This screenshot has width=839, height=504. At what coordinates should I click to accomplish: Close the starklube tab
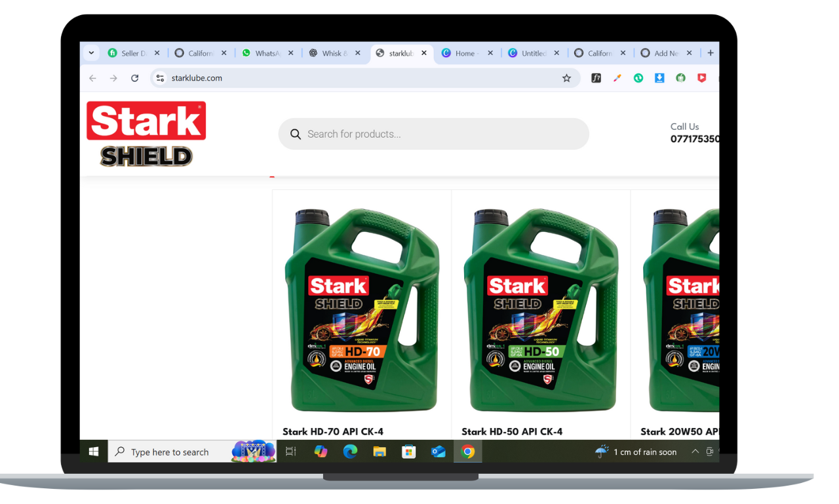[424, 53]
